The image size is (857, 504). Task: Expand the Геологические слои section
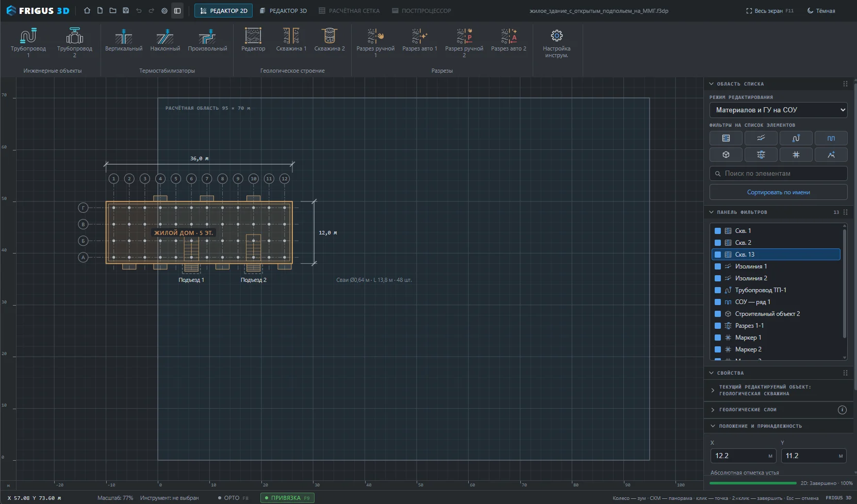713,410
